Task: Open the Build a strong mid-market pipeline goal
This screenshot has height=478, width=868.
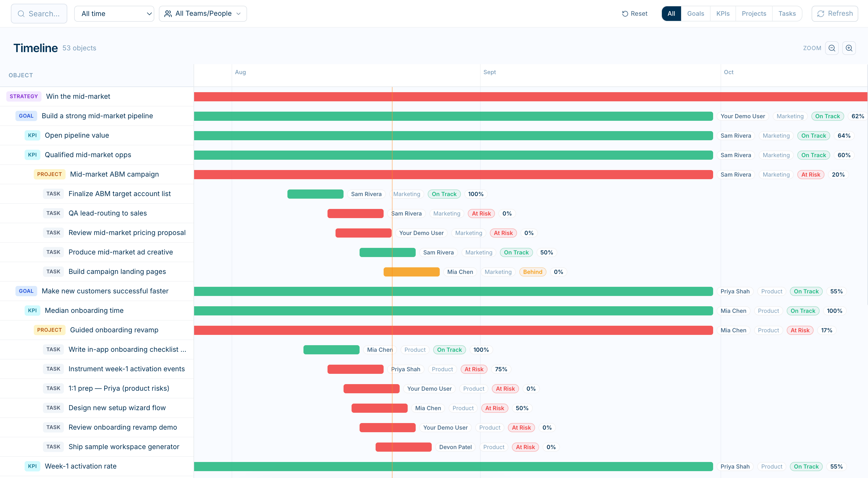Action: tap(97, 116)
